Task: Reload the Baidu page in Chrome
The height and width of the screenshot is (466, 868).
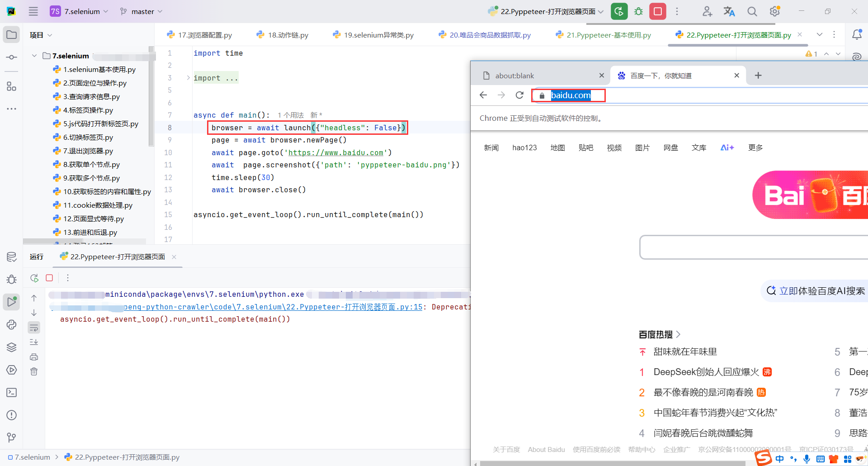Action: tap(519, 95)
